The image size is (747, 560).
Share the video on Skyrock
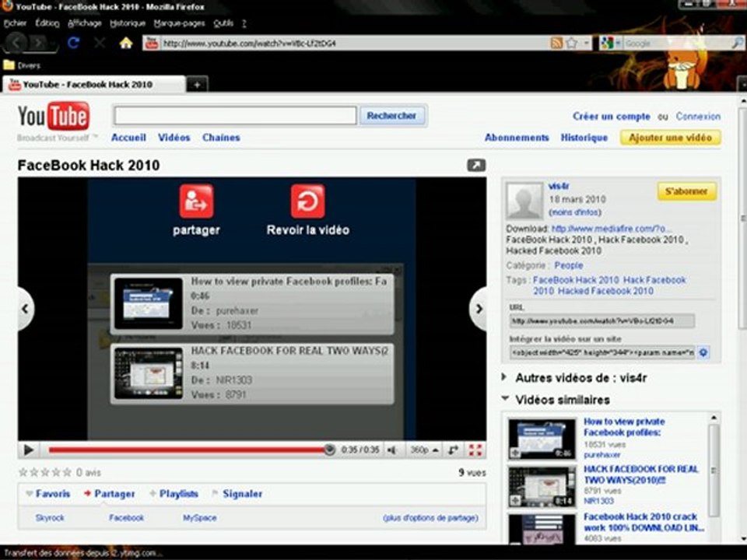coord(50,518)
